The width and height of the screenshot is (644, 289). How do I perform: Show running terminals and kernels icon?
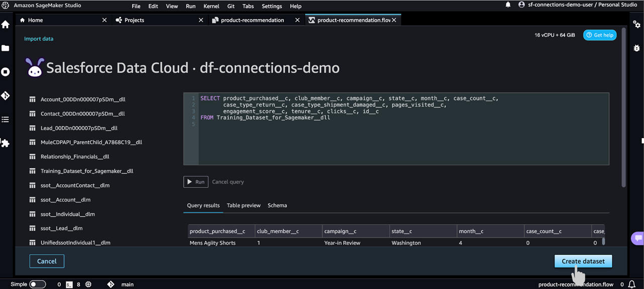coord(6,72)
